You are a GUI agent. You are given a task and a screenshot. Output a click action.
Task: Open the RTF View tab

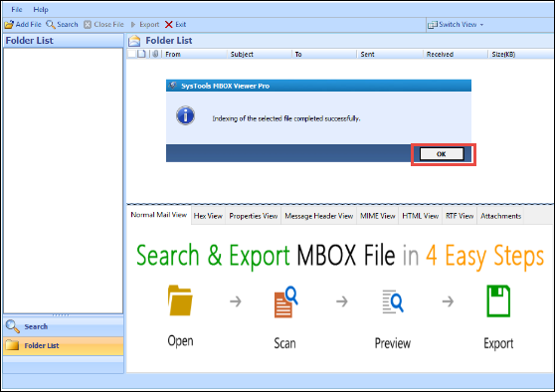point(460,216)
